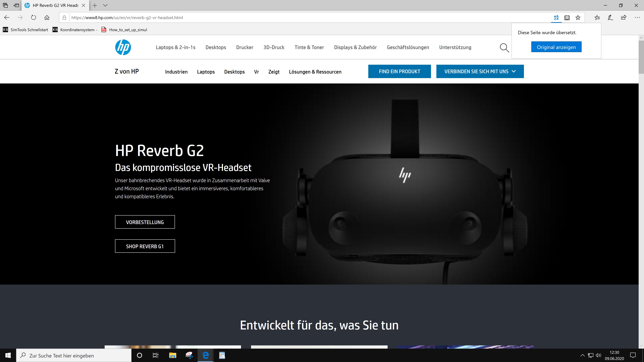Open Task View on taskbar
644x362 pixels.
(x=155, y=355)
